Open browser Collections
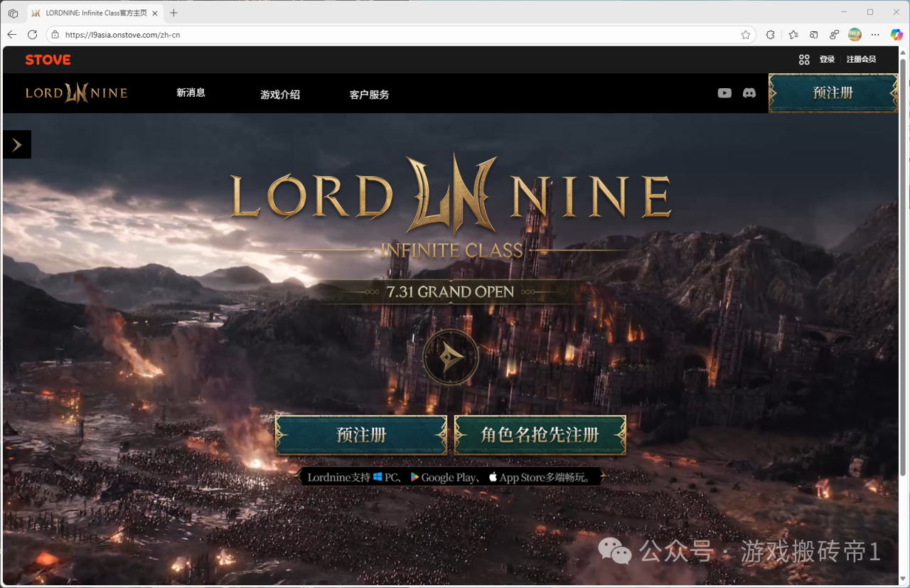 click(814, 34)
